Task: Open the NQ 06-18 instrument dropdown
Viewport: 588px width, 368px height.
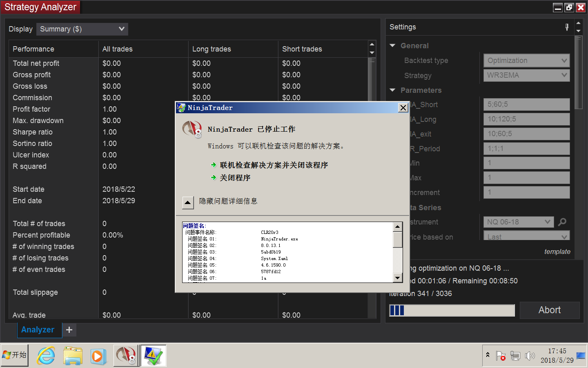Action: [x=519, y=222]
